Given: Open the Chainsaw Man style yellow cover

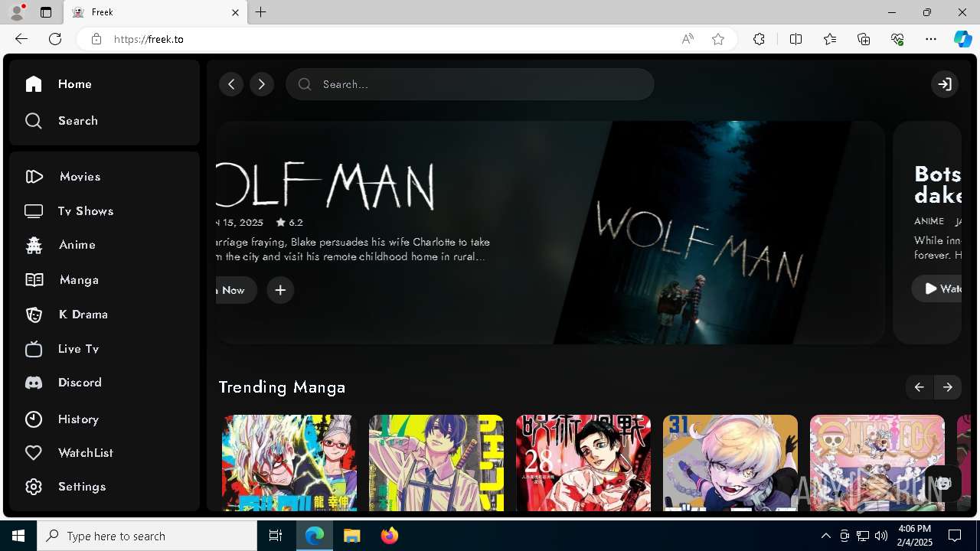Looking at the screenshot, I should (x=436, y=463).
